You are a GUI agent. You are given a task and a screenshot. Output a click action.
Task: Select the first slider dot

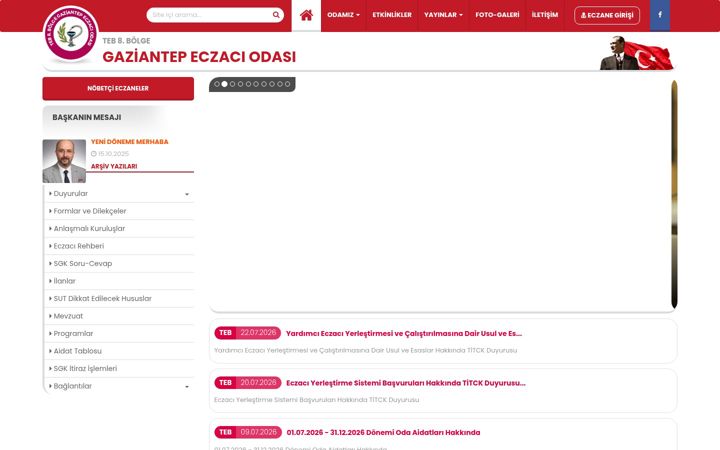(217, 84)
